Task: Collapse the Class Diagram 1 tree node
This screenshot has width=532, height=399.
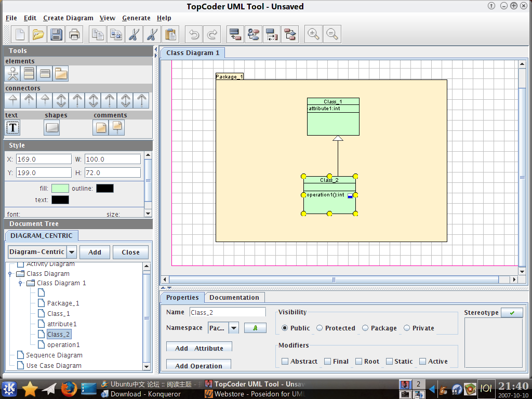Action: [20, 283]
